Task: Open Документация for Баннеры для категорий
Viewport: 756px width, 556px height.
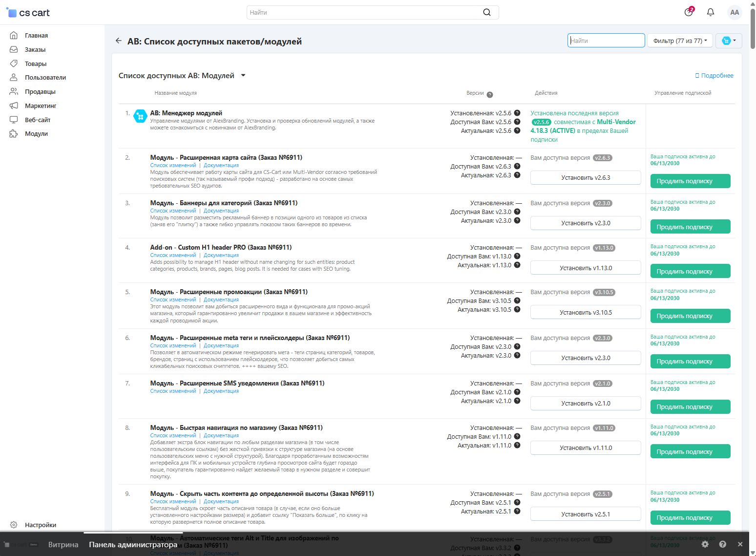Action: coord(221,211)
